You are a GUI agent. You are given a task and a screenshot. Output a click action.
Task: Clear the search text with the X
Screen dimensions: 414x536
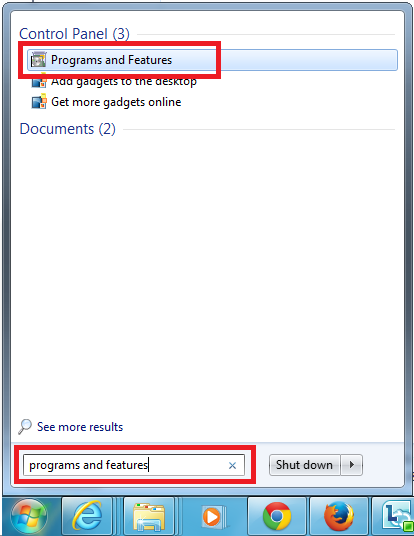[x=232, y=465]
